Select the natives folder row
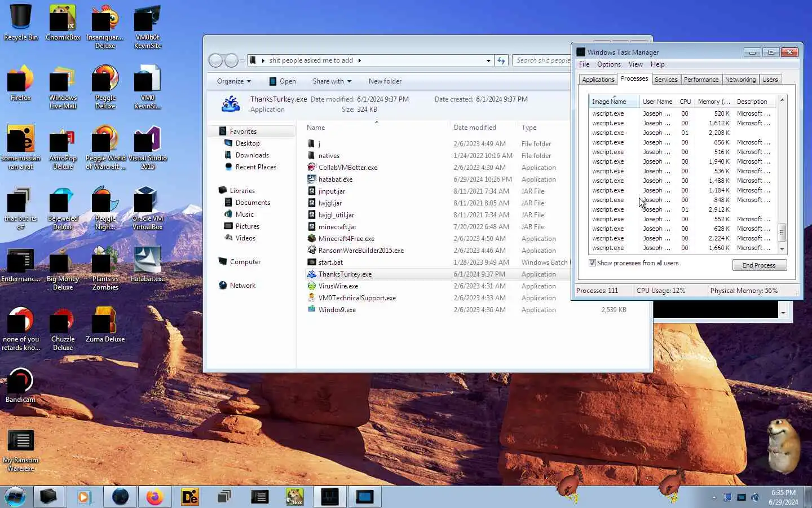This screenshot has height=508, width=812. [438, 155]
